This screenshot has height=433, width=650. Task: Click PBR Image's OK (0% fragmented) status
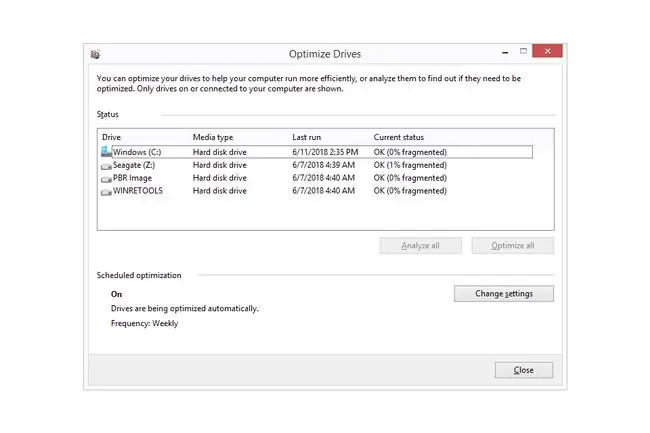coord(410,178)
